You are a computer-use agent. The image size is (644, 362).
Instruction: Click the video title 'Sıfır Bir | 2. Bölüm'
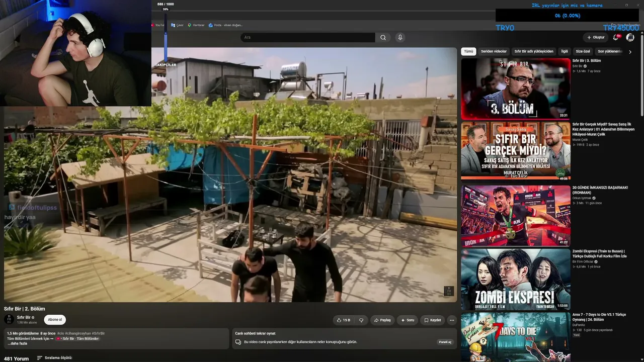point(25,309)
